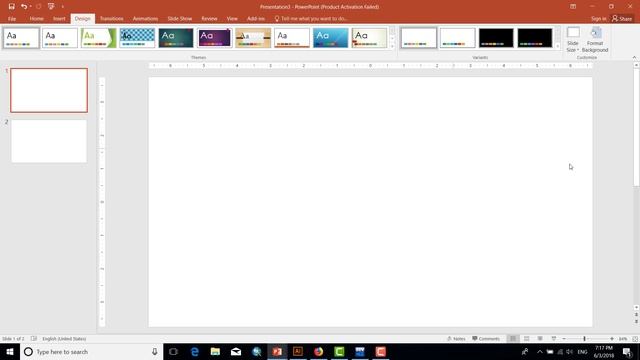Apply the second white theme thumbnail

coord(60,38)
